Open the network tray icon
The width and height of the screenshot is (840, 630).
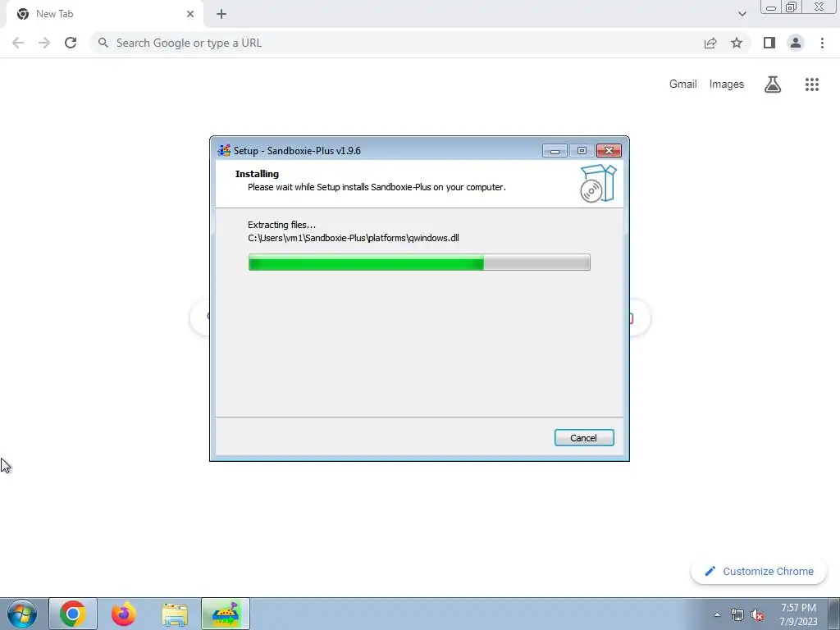pyautogui.click(x=737, y=614)
